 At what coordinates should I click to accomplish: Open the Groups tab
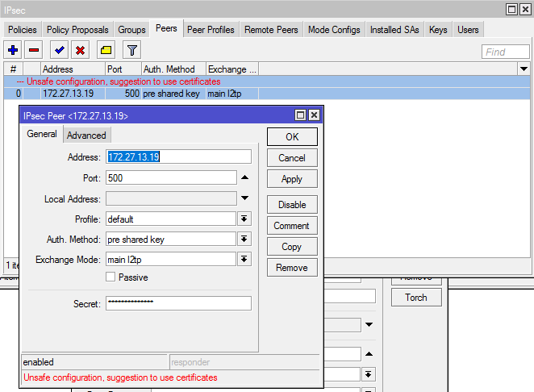pyautogui.click(x=131, y=30)
